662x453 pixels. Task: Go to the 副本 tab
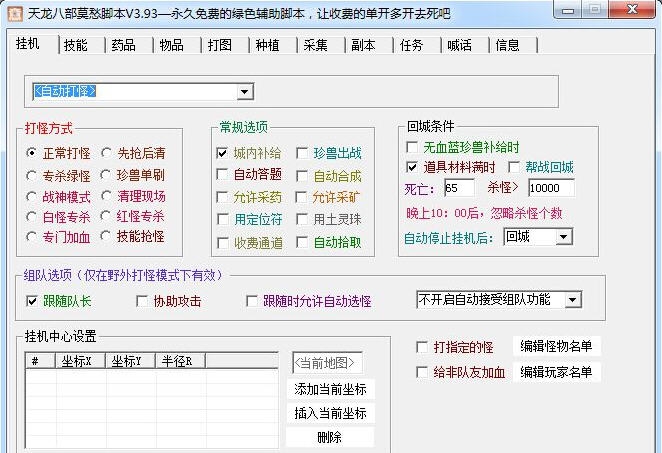click(363, 45)
